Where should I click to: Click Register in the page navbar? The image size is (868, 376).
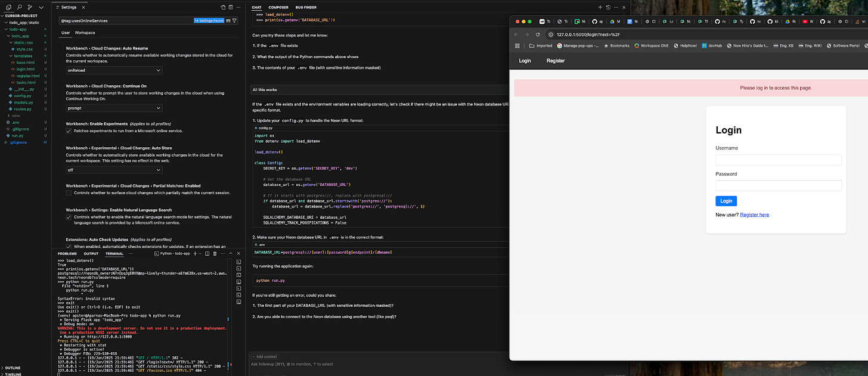pos(556,61)
